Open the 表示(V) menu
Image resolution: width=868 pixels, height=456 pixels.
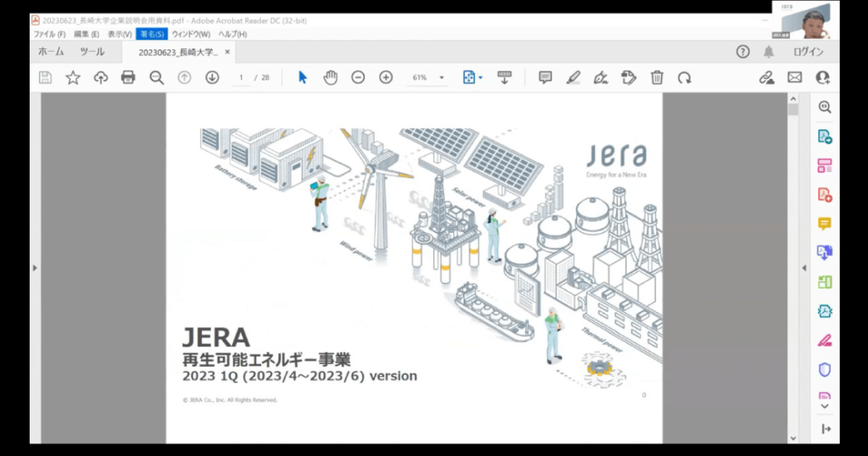coord(120,34)
